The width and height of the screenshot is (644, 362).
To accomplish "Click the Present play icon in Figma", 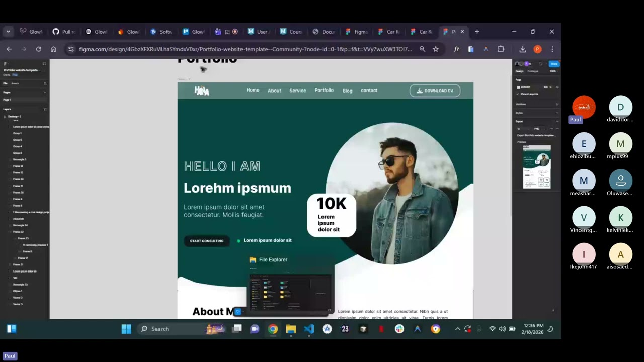I will [x=541, y=64].
